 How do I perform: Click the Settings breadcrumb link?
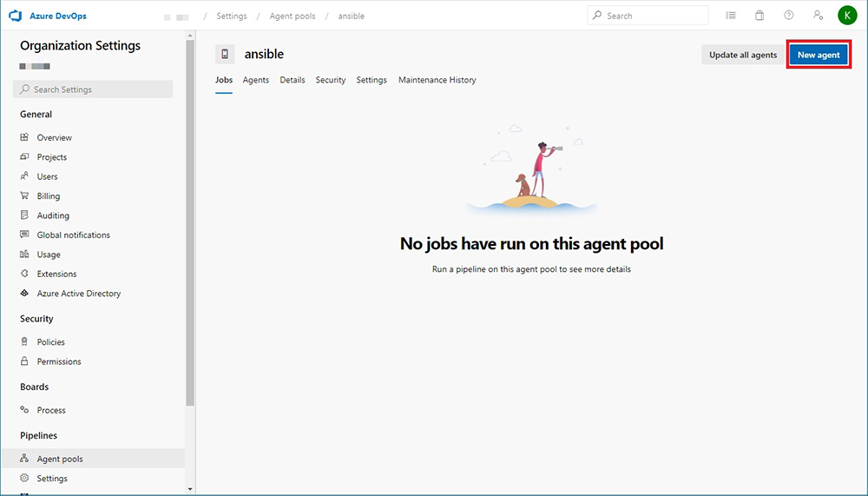[x=231, y=17]
